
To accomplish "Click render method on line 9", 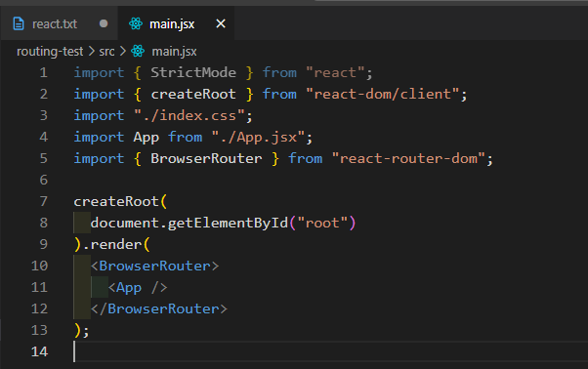I will coord(116,244).
